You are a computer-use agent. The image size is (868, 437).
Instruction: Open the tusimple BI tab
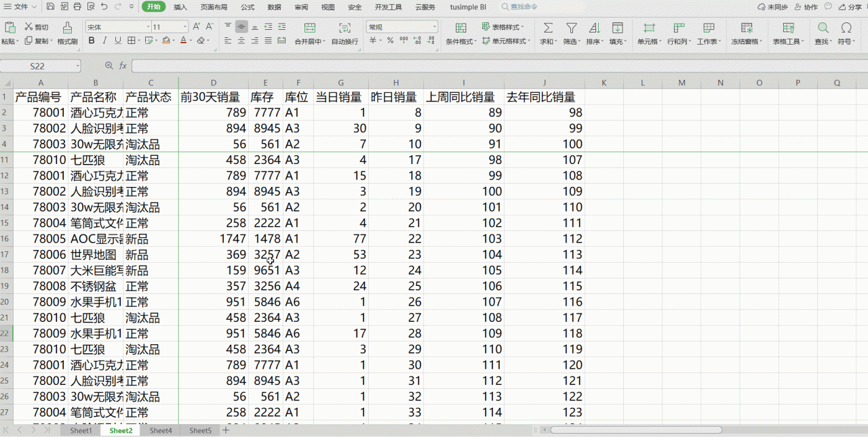pos(468,7)
